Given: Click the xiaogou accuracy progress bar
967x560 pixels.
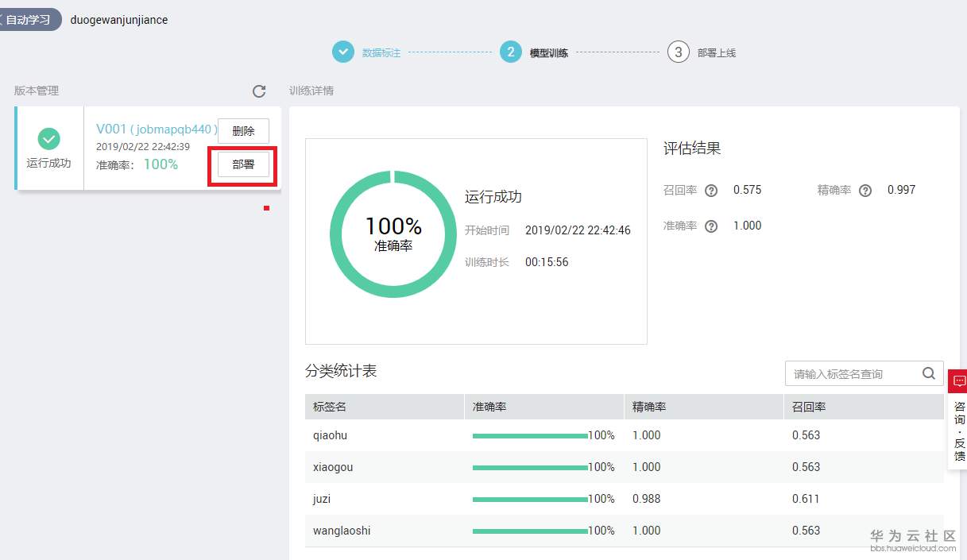Looking at the screenshot, I should [x=530, y=468].
